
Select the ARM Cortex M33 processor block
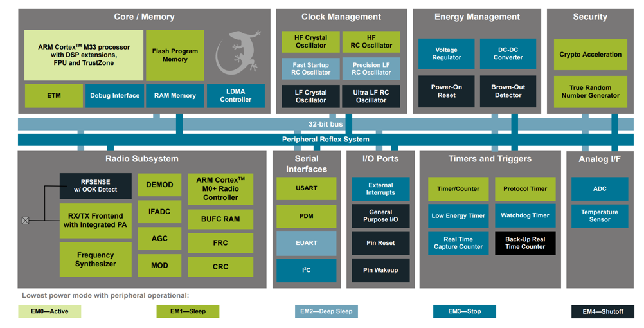click(84, 55)
